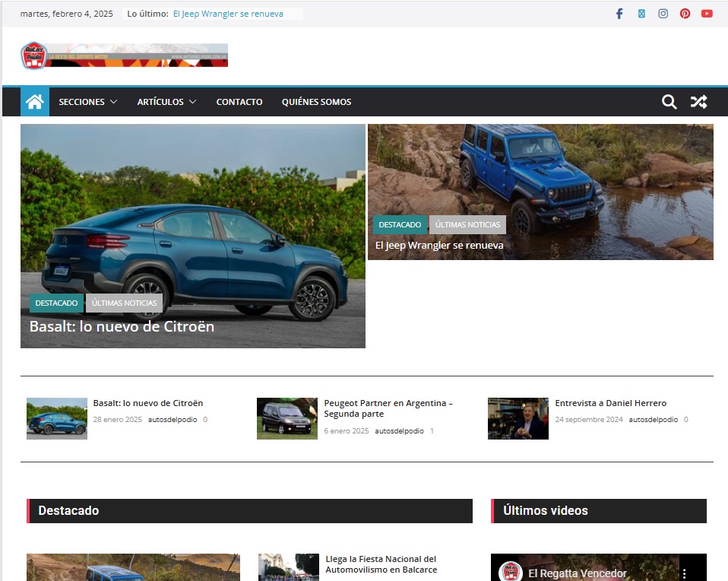Click the date martes, febrero 4, 2025
This screenshot has width=728, height=581.
[66, 14]
